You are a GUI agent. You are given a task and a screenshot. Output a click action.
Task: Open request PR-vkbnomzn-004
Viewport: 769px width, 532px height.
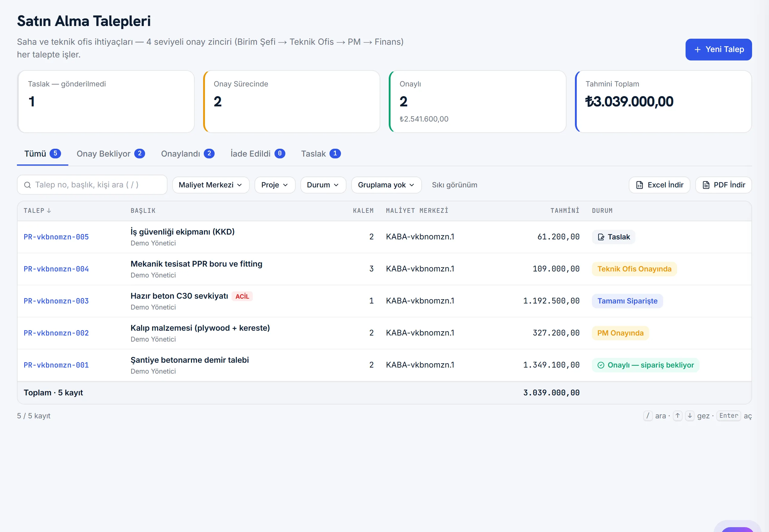56,269
